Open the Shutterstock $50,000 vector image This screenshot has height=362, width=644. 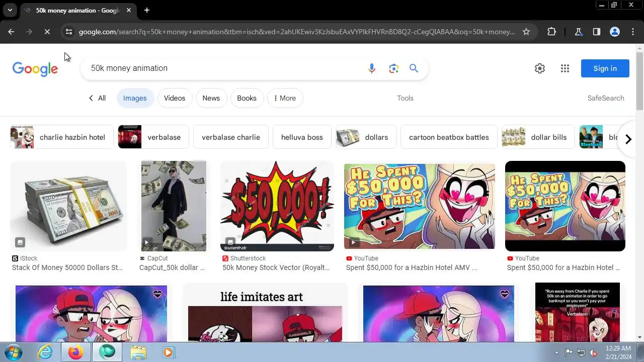point(277,206)
